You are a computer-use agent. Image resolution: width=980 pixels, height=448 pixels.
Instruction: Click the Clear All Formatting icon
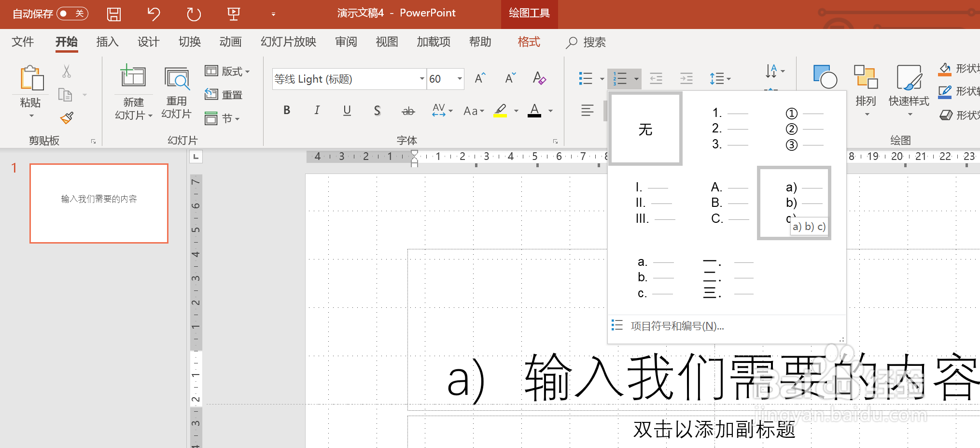pyautogui.click(x=539, y=78)
